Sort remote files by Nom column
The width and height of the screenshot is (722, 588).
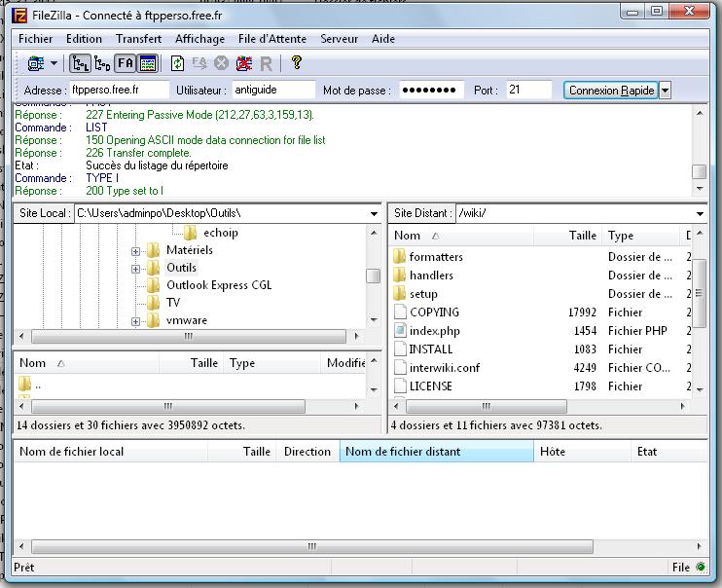click(462, 236)
